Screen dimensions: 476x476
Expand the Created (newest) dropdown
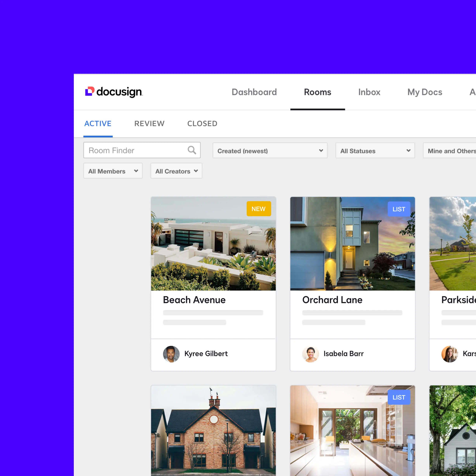pyautogui.click(x=269, y=151)
